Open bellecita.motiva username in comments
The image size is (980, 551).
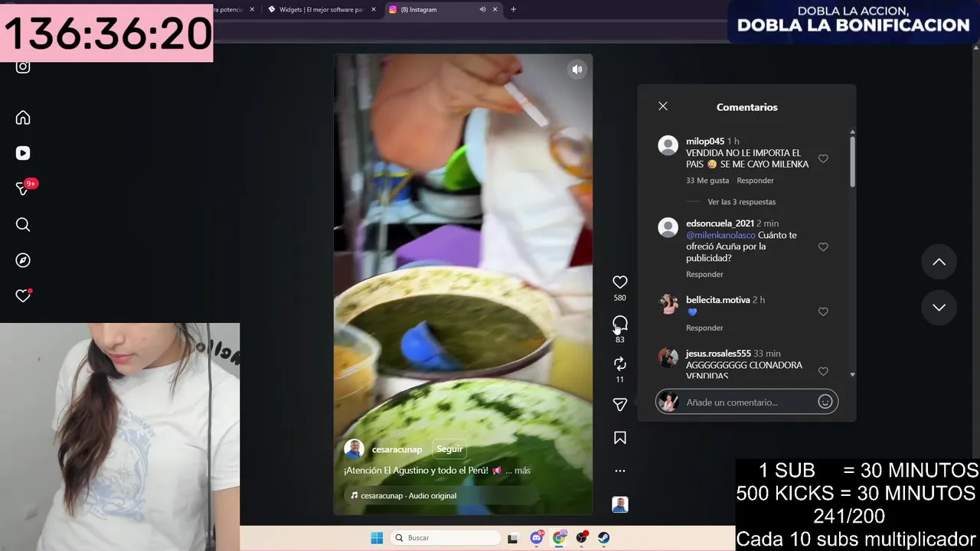tap(717, 300)
